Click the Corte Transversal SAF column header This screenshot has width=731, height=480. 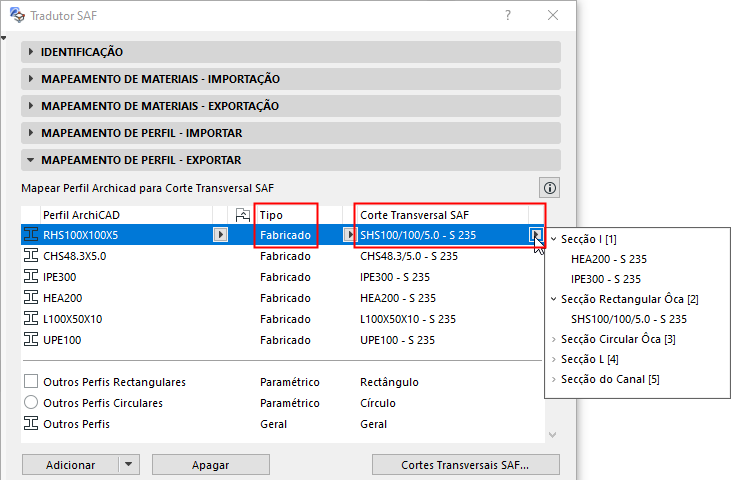click(414, 215)
